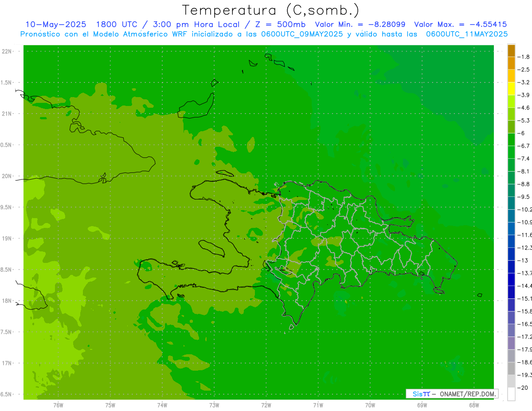This screenshot has height=411, width=532.
Task: Click the '-1.8' colorbar value
Action: pos(524,57)
